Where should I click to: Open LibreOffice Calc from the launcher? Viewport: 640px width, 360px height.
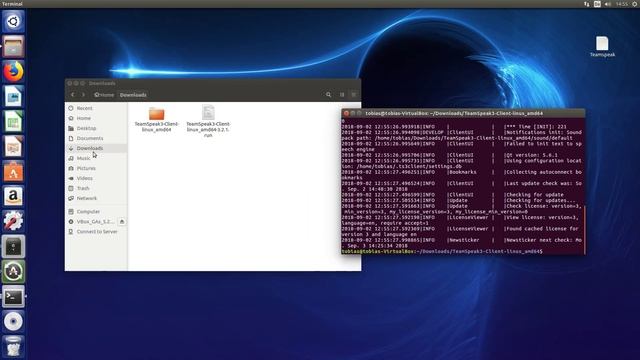(13, 122)
